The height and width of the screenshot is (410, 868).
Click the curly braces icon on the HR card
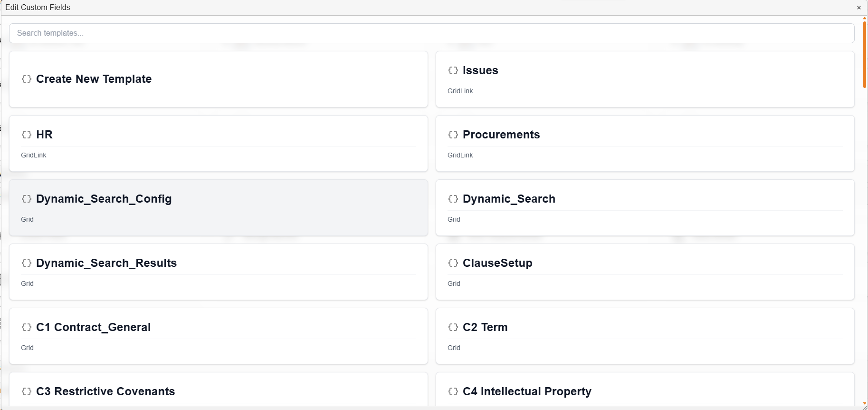coord(27,135)
